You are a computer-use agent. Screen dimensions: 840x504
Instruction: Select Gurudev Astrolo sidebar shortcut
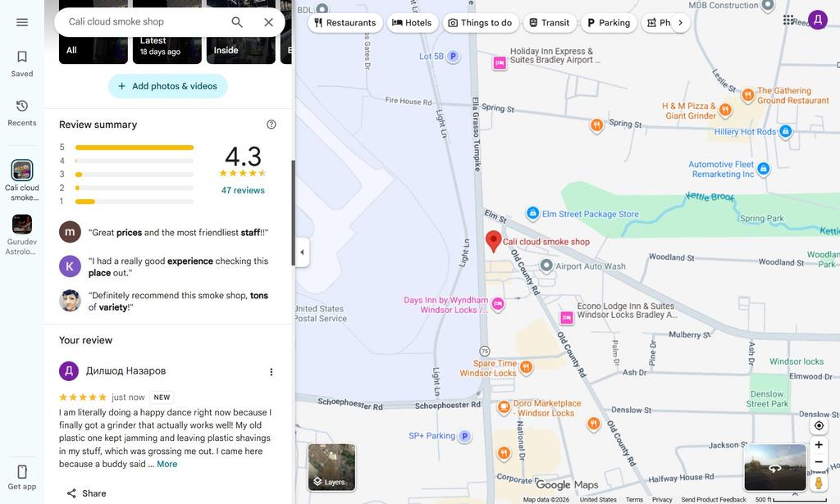(x=22, y=235)
